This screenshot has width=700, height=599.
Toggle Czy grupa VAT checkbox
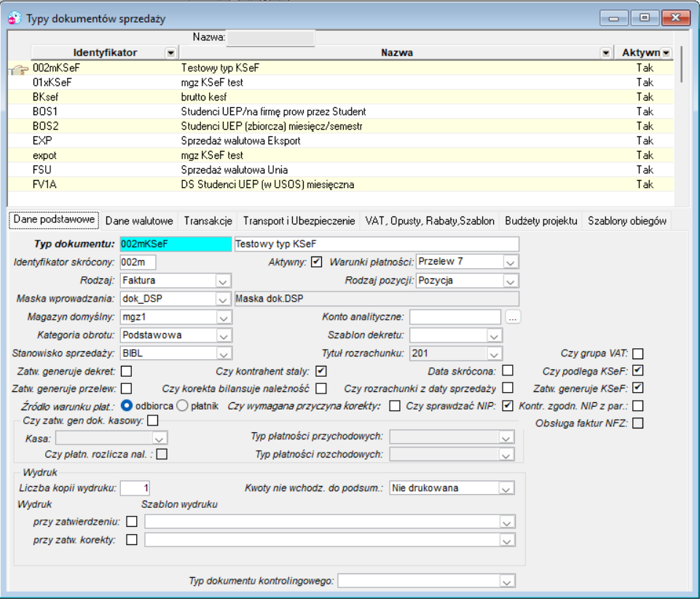pos(638,353)
